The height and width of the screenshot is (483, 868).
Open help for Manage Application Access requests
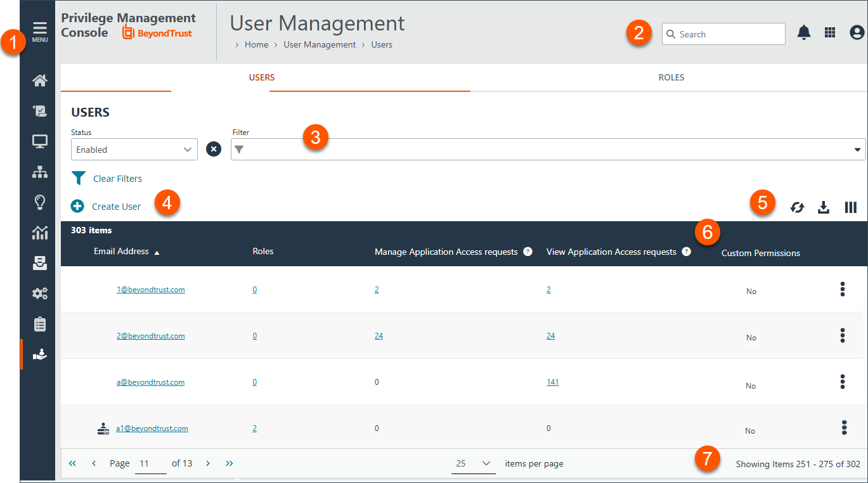[x=528, y=252]
